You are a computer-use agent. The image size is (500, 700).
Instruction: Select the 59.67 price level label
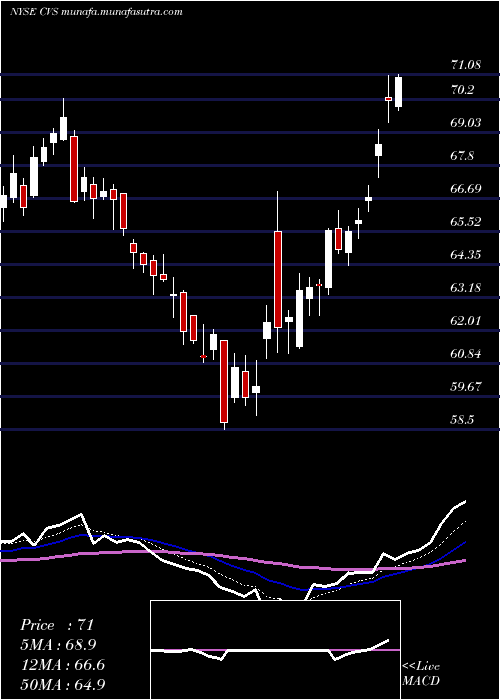(x=466, y=387)
